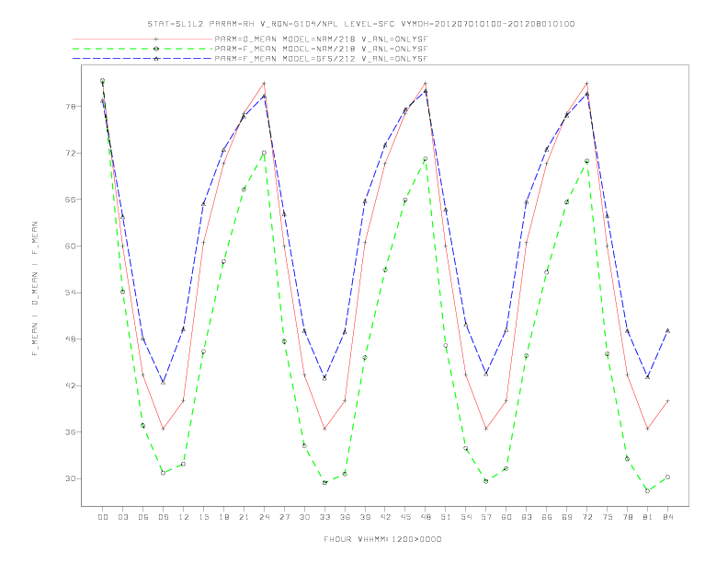The image size is (728, 563).
Task: Click x-axis forecast hour label 69
Action: pyautogui.click(x=567, y=517)
